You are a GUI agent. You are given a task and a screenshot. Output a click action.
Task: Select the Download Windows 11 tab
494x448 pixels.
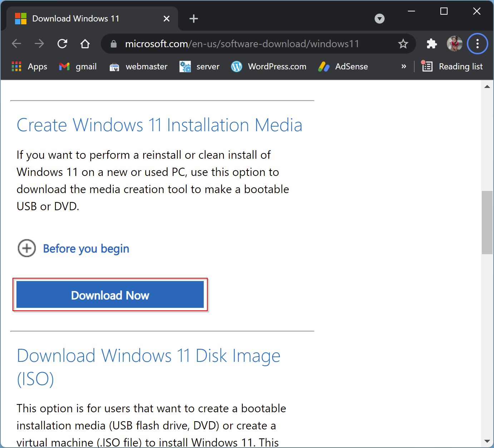[x=92, y=19]
